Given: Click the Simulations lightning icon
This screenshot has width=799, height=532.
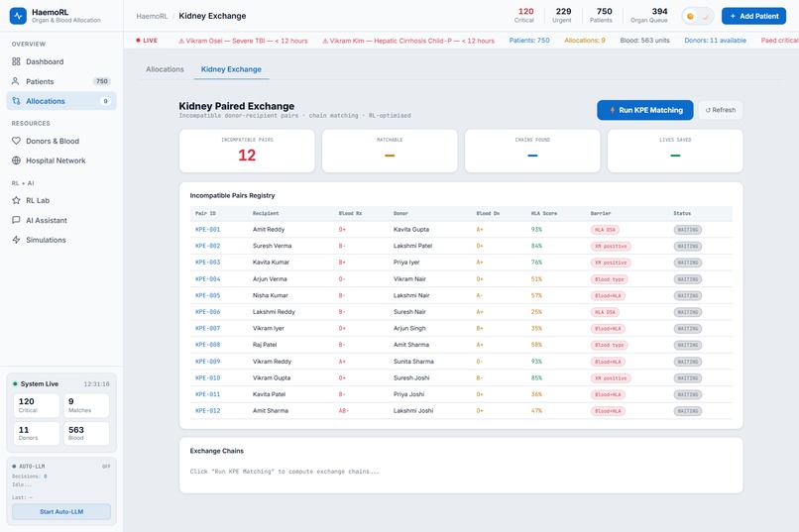Looking at the screenshot, I should tap(16, 240).
